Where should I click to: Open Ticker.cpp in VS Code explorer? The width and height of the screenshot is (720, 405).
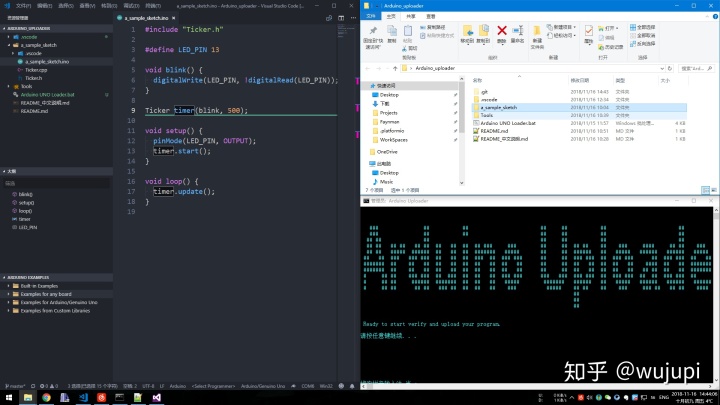36,70
